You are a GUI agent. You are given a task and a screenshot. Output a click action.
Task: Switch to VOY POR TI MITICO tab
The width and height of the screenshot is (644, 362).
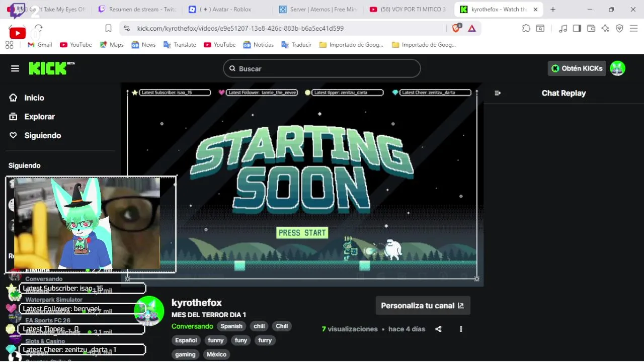point(408,10)
